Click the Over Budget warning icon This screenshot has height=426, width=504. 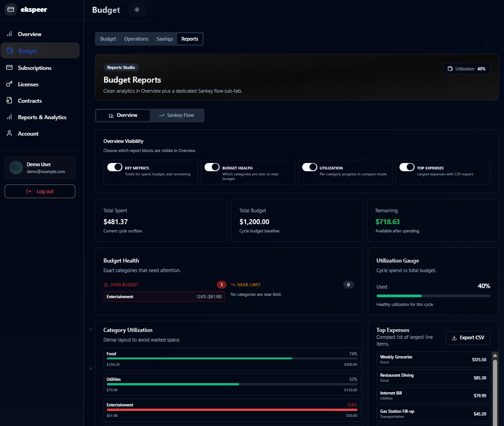106,285
